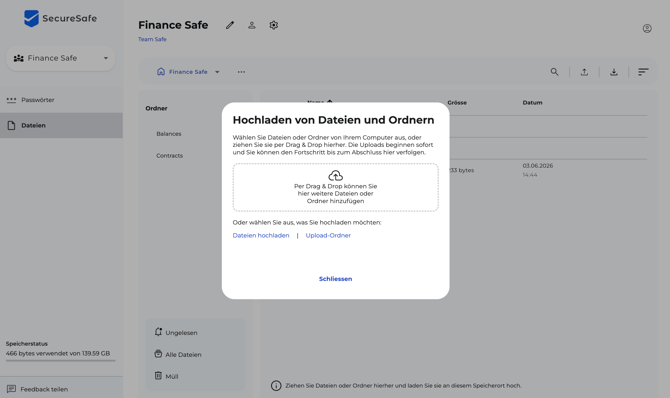
Task: Click the user account icon at top right
Action: 647,29
